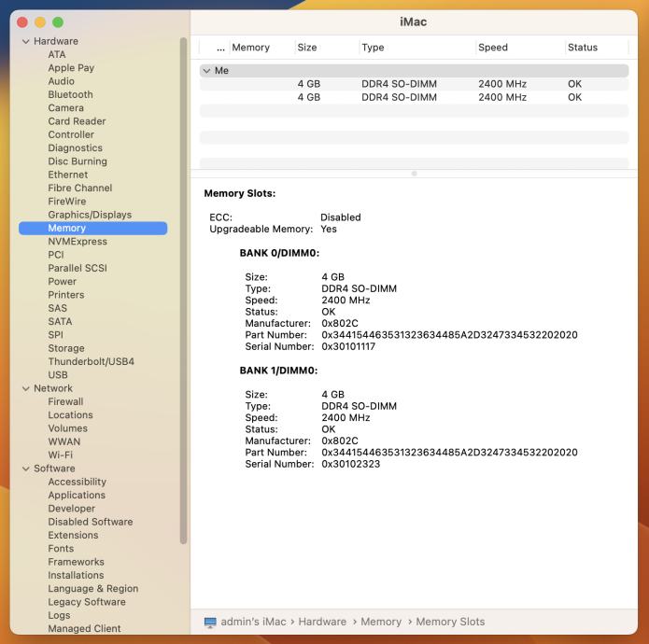Select Volumes under Network
The width and height of the screenshot is (649, 644).
click(x=67, y=428)
